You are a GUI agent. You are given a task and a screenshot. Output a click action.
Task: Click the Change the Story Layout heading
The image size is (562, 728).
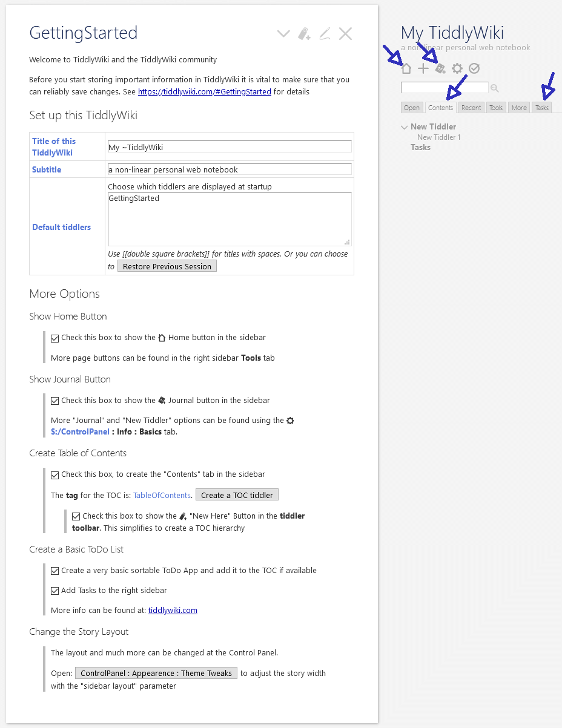click(x=79, y=632)
